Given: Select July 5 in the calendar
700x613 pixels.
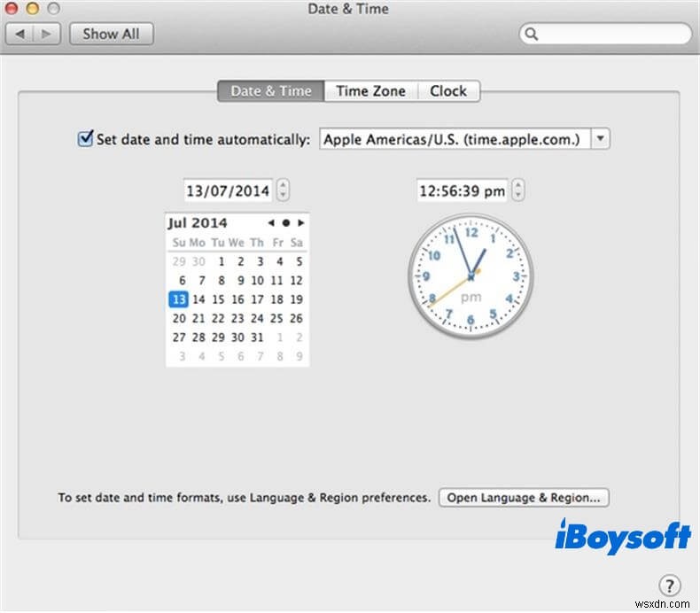Looking at the screenshot, I should coord(299,261).
